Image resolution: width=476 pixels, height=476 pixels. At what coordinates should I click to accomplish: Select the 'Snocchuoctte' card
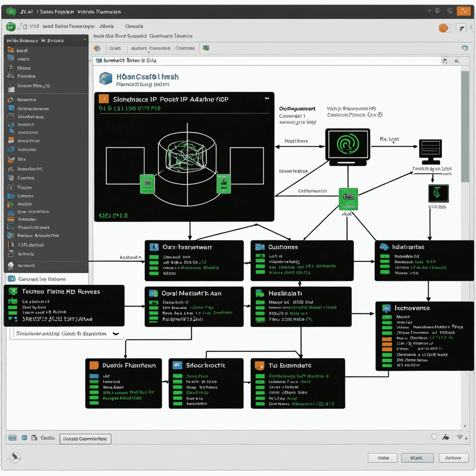point(206,384)
